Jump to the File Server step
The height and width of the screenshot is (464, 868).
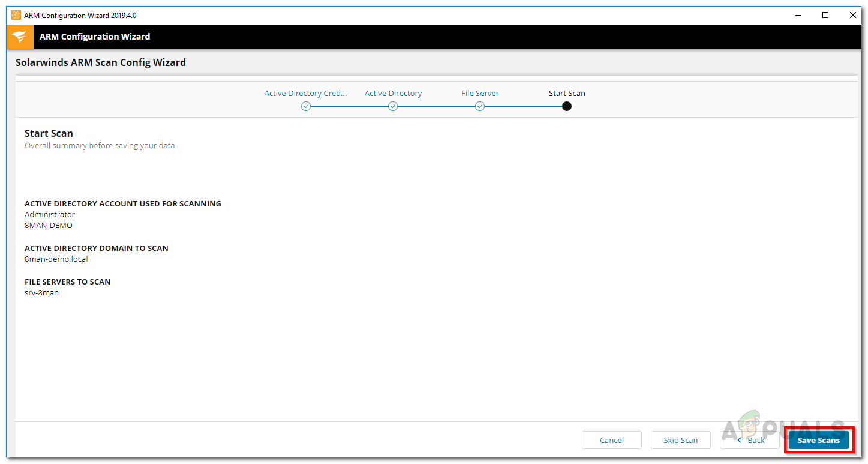[480, 93]
